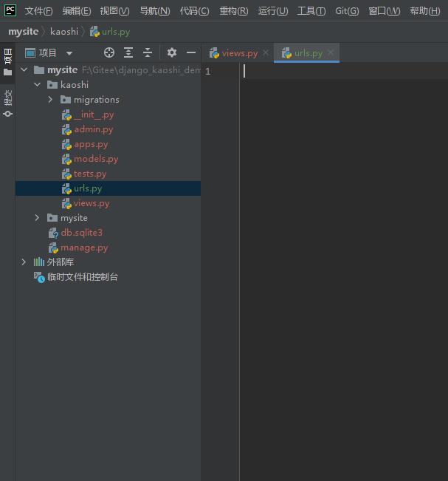Select urls.py in project tree
The height and width of the screenshot is (481, 448).
108,188
